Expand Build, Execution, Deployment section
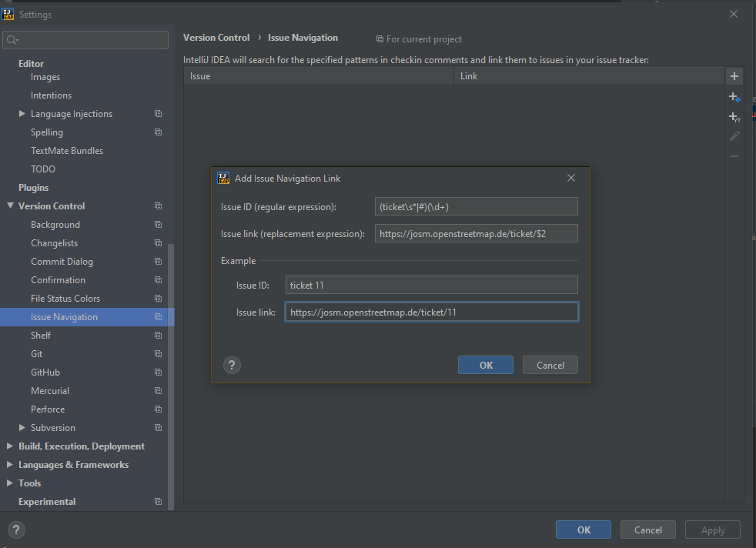The height and width of the screenshot is (548, 756). [x=10, y=446]
